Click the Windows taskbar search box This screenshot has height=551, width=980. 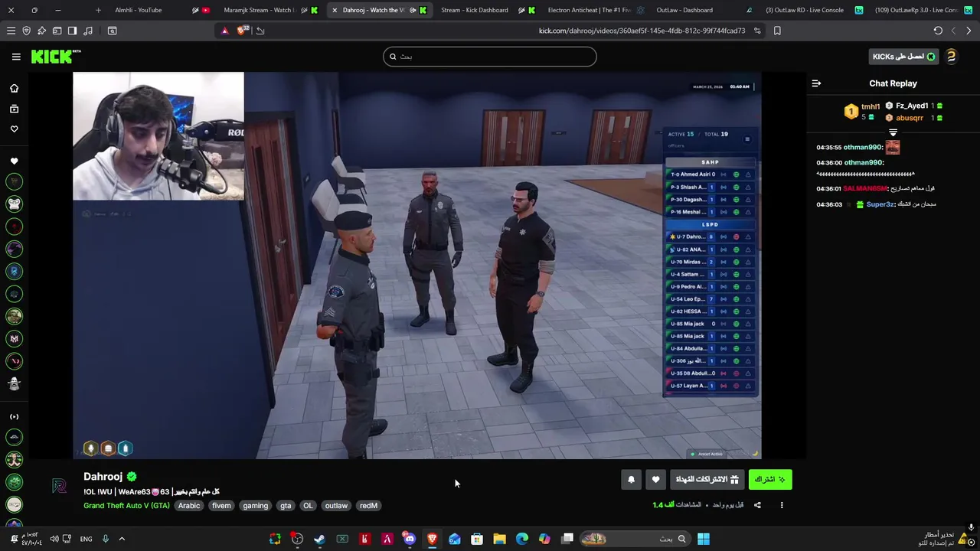coord(635,539)
